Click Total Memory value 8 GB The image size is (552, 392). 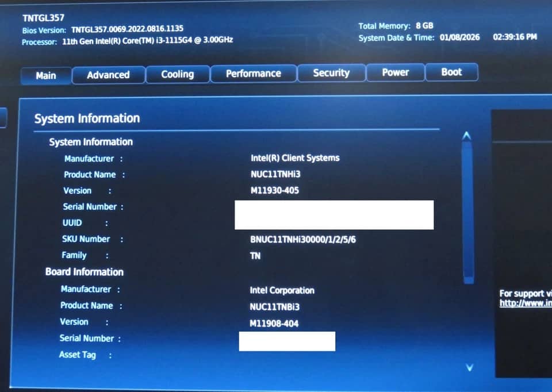(424, 26)
